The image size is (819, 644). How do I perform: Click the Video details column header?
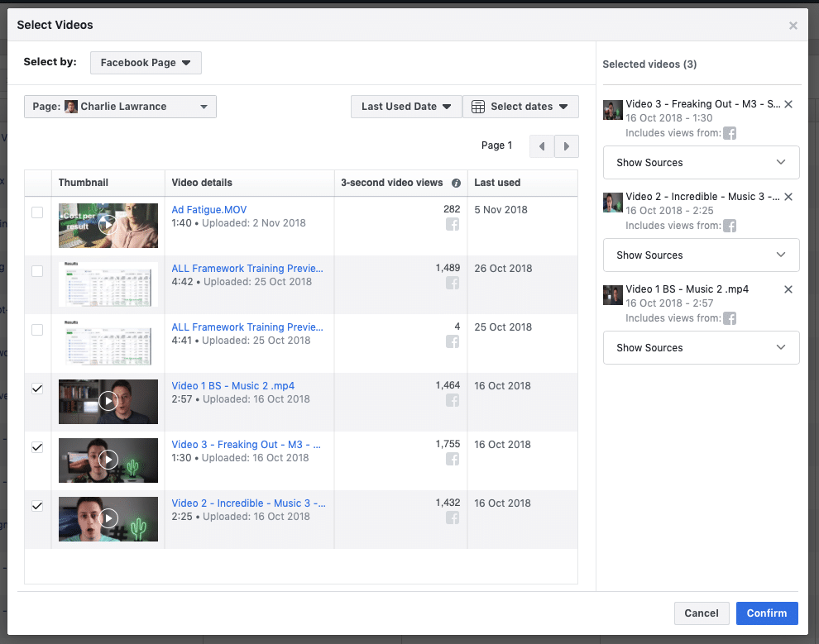coord(202,183)
